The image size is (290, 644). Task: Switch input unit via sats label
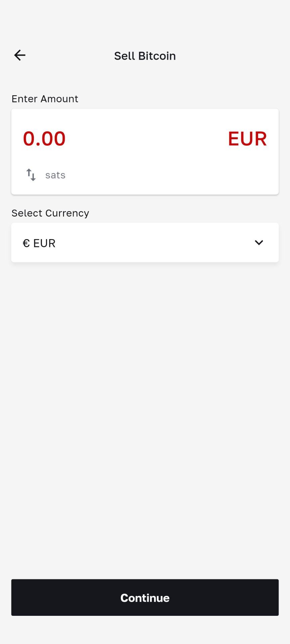(55, 175)
